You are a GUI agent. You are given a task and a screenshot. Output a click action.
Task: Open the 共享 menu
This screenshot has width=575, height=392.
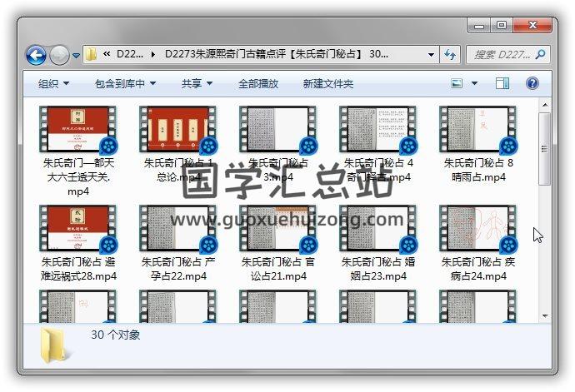coord(197,84)
